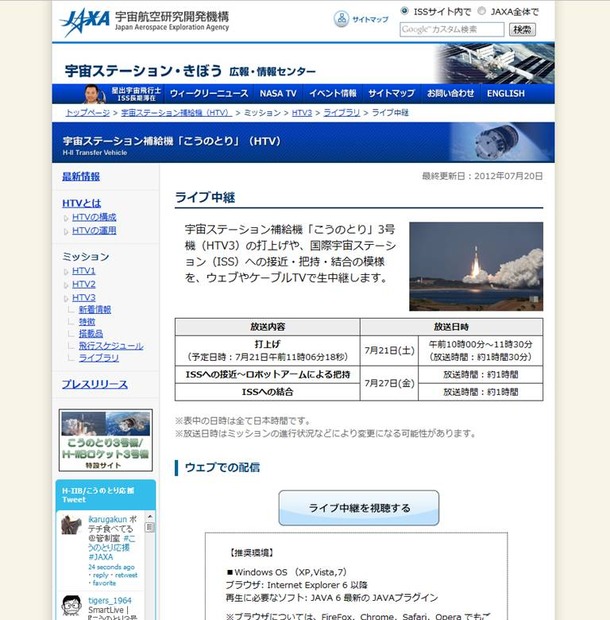Open 新着情報 under HTV3
This screenshot has height=620, width=610.
[x=95, y=310]
